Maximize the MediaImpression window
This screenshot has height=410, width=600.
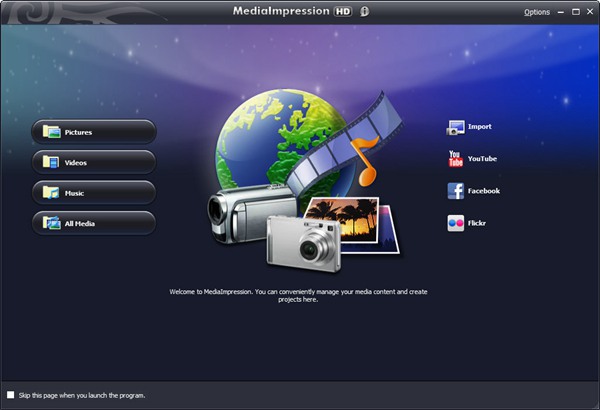pos(575,11)
